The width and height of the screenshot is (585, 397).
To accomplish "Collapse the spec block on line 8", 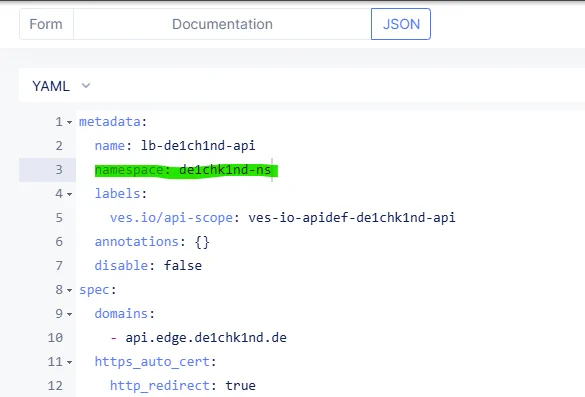I will [x=69, y=290].
